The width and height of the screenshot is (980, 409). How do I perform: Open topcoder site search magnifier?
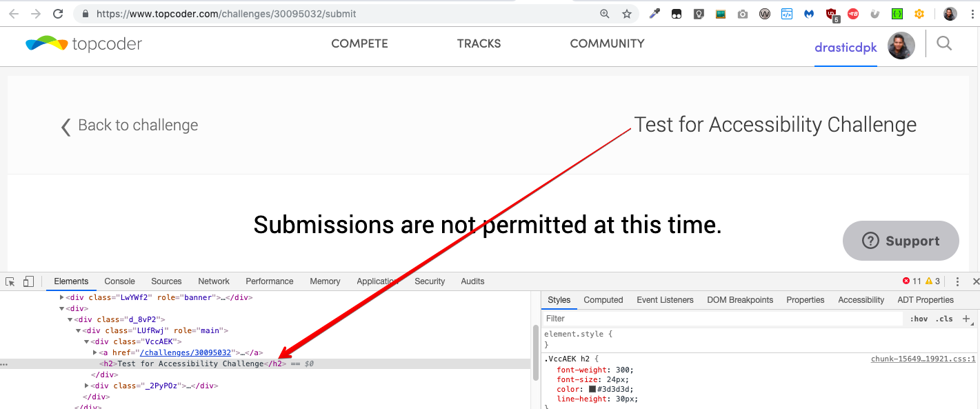[x=944, y=43]
